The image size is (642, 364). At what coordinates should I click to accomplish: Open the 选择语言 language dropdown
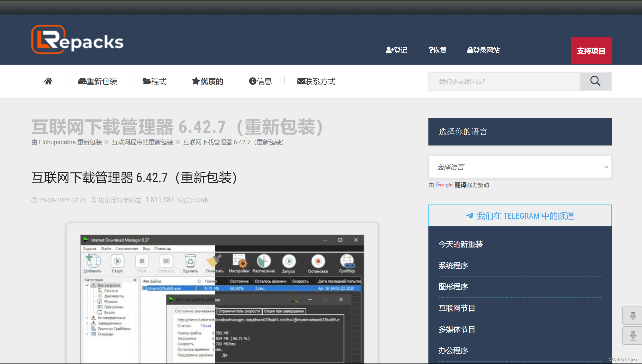(520, 167)
